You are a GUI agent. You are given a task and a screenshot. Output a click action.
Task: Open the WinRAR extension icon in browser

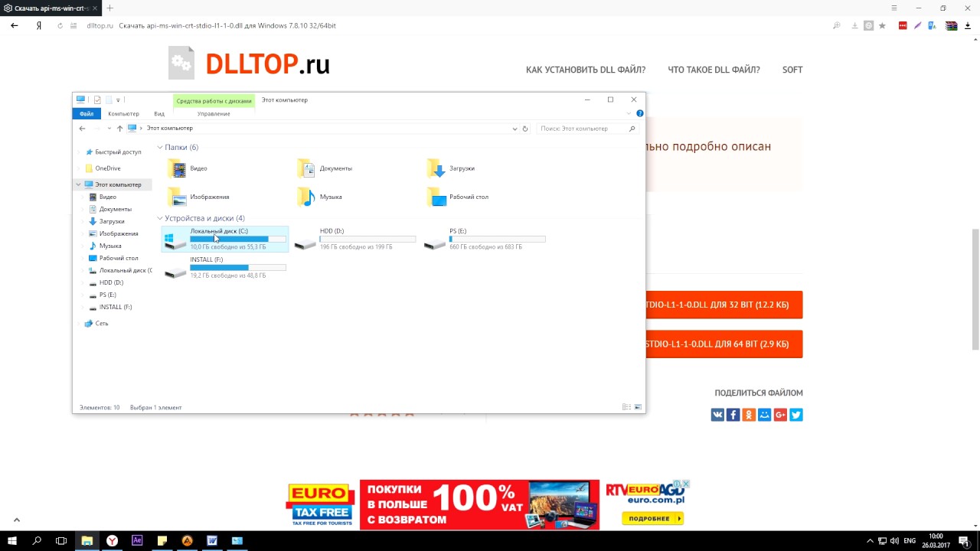[x=951, y=25]
